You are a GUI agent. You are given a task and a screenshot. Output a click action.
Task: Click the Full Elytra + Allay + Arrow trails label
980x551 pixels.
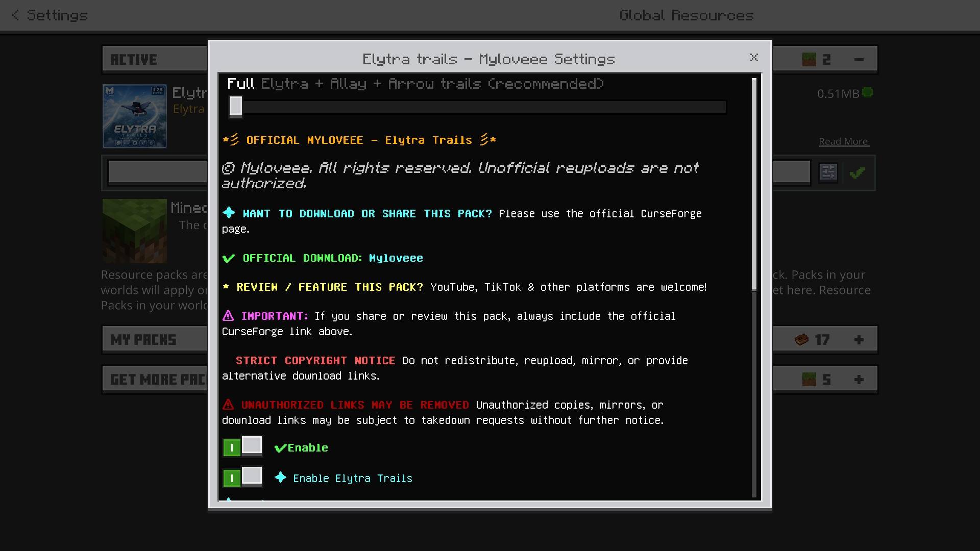pyautogui.click(x=415, y=84)
